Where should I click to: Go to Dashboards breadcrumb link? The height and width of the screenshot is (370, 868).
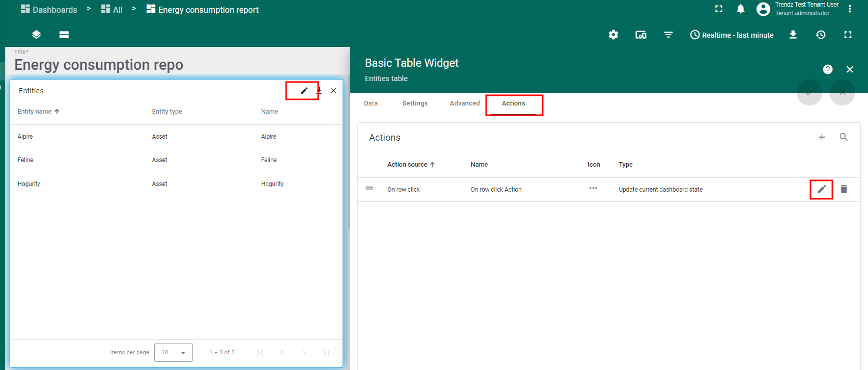49,10
